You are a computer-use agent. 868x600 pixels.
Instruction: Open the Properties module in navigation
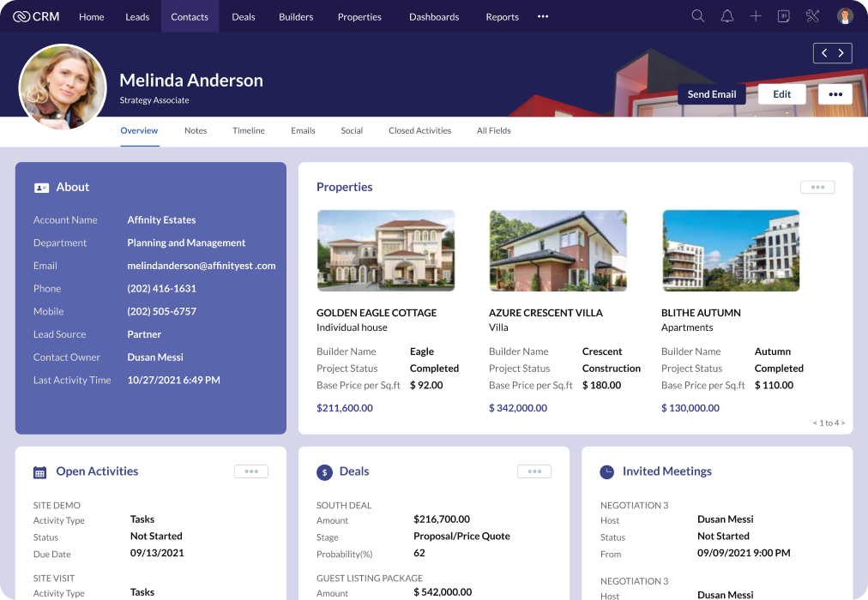click(x=360, y=17)
